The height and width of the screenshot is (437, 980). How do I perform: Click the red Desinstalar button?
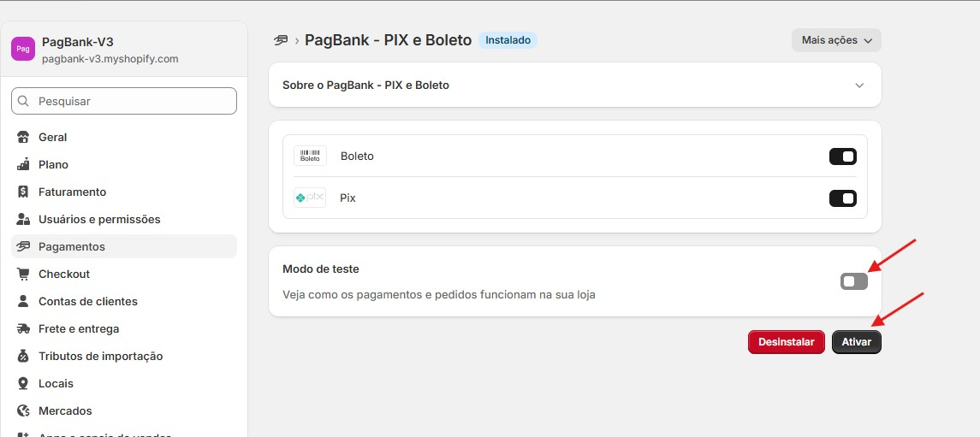click(x=787, y=342)
